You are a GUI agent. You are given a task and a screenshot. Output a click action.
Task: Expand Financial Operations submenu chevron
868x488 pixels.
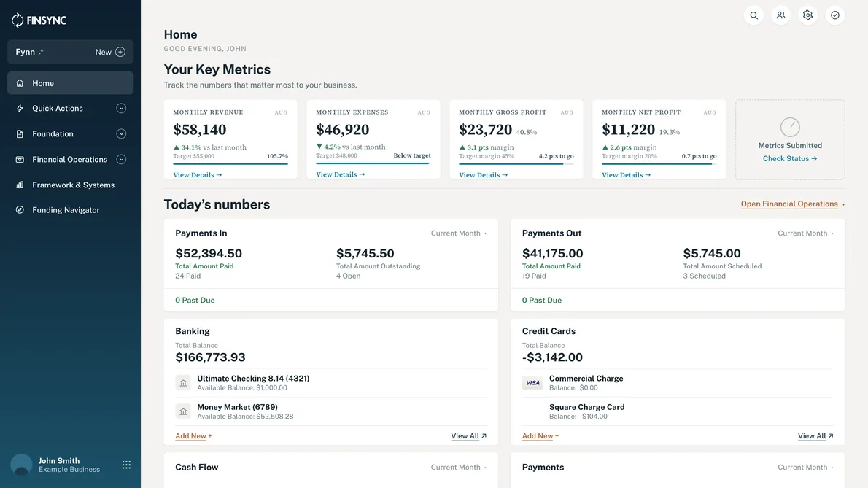121,159
